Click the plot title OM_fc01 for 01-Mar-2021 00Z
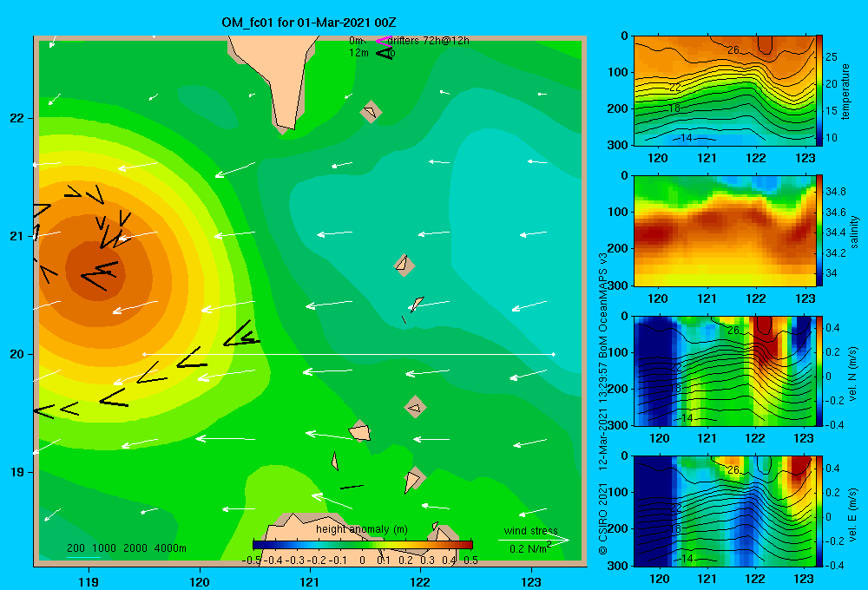This screenshot has width=868, height=590. [x=308, y=23]
